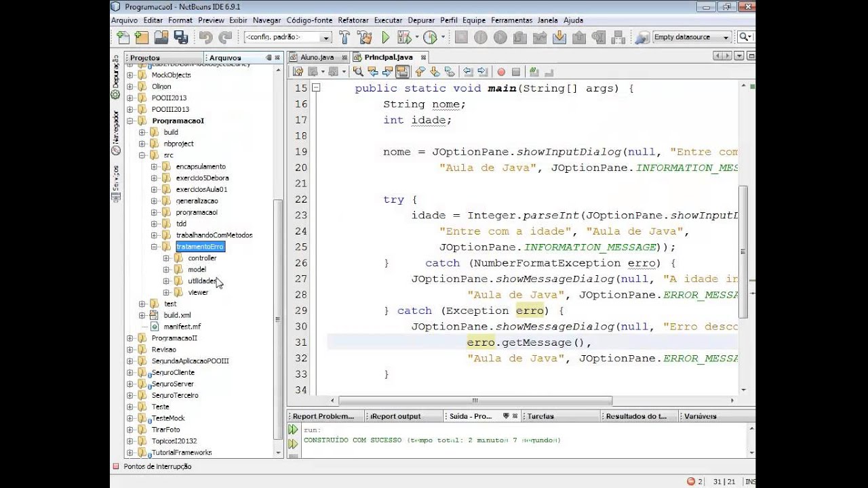Select the utilidades folder

point(202,281)
